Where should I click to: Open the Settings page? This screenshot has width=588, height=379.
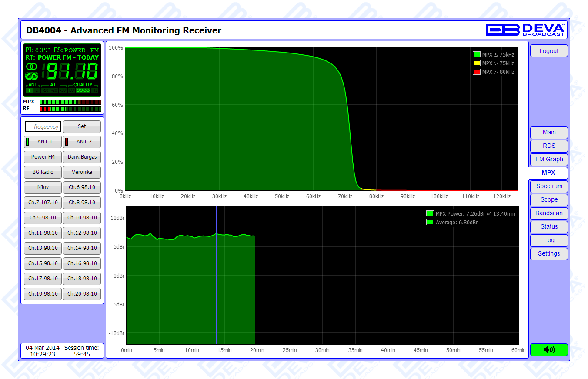click(x=549, y=254)
